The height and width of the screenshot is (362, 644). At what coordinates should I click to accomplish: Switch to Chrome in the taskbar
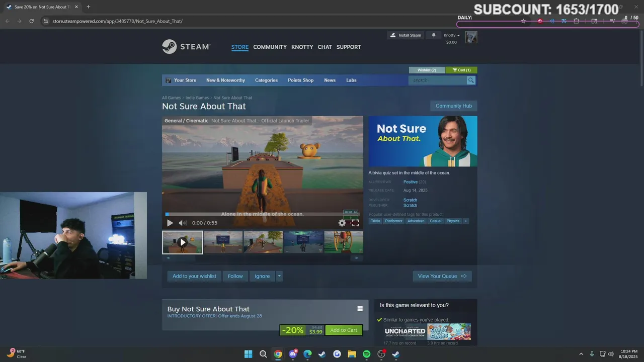278,354
